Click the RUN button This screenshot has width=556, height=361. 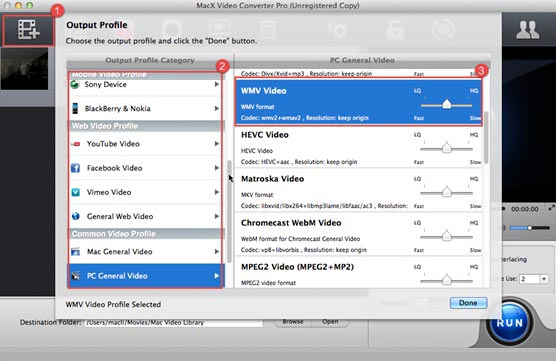[x=510, y=323]
